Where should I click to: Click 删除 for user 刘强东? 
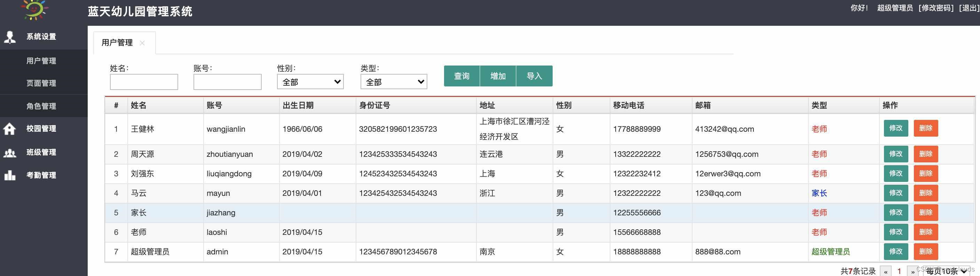pyautogui.click(x=926, y=174)
